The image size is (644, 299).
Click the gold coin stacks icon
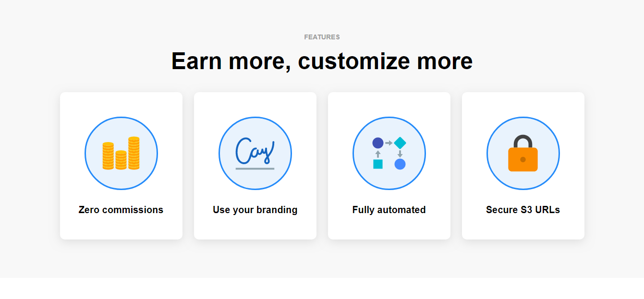pyautogui.click(x=121, y=154)
